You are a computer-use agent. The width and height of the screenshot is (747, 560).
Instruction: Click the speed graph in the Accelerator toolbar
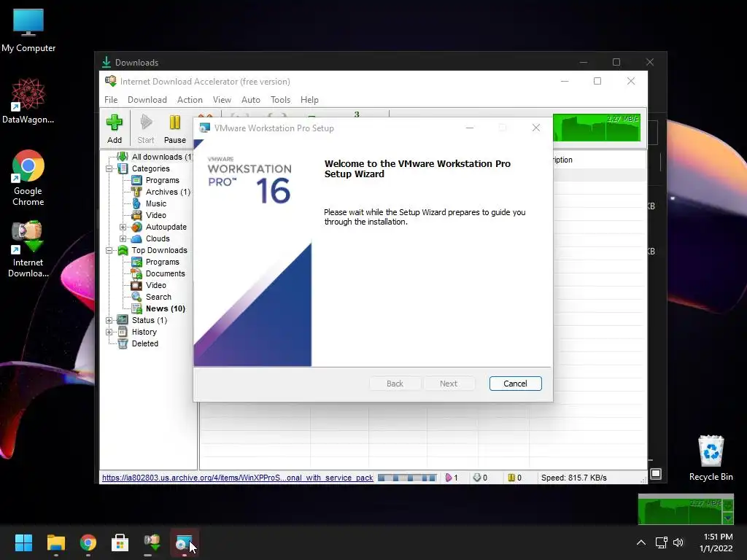pyautogui.click(x=597, y=127)
